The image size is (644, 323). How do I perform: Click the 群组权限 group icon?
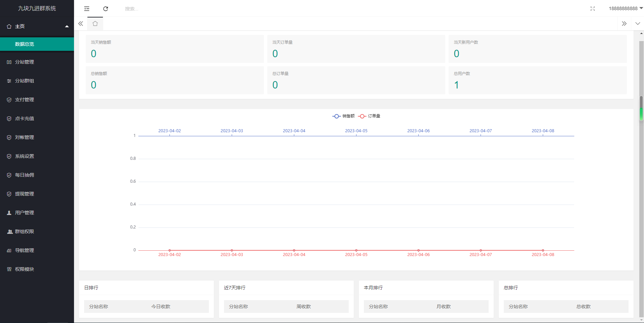click(10, 231)
